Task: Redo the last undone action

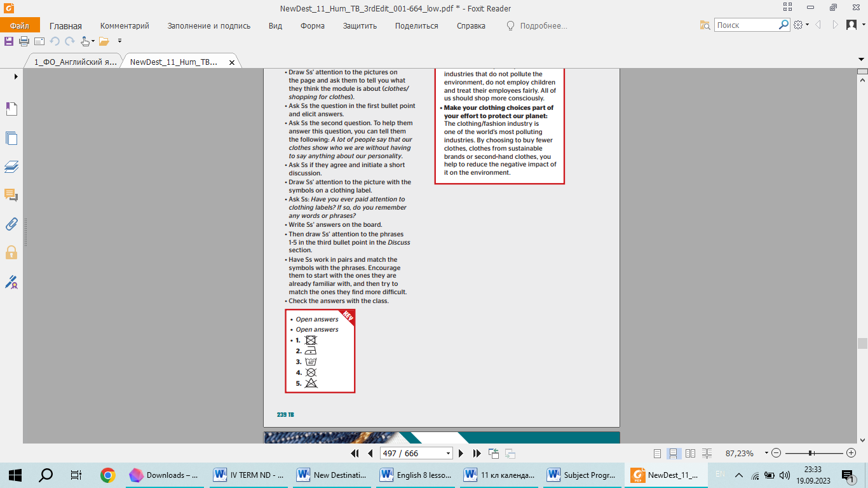Action: (69, 41)
